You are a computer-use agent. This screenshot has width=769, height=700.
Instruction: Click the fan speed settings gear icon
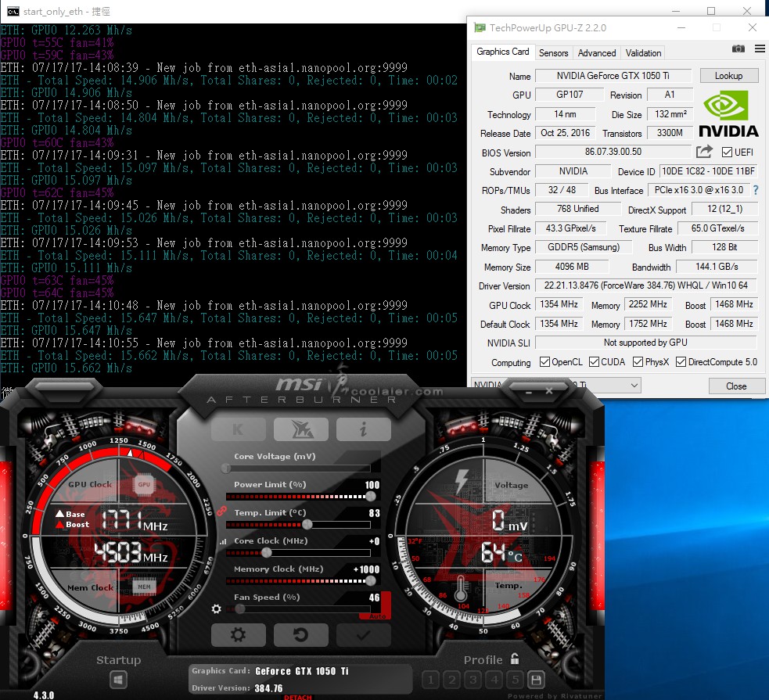[x=216, y=608]
